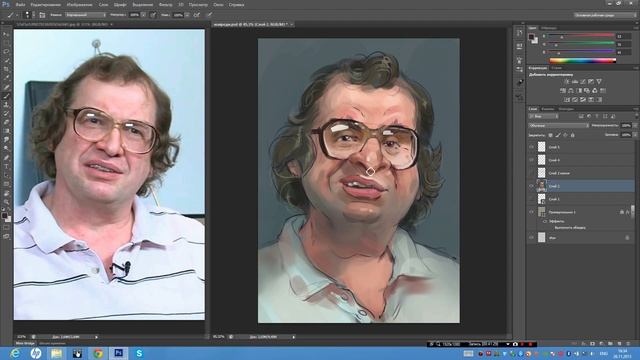The height and width of the screenshot is (360, 640).
Task: Hide the selected Слой 2 layer
Action: [531, 186]
